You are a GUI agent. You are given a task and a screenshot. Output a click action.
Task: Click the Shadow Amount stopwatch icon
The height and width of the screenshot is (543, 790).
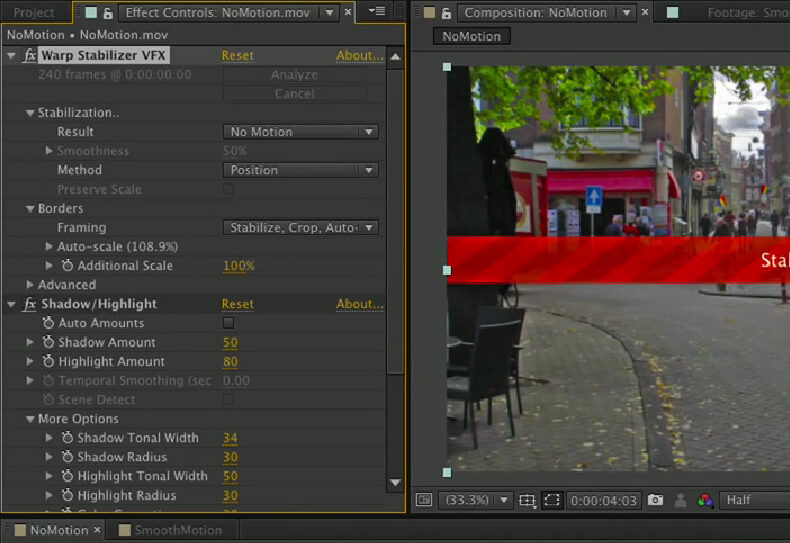(48, 343)
